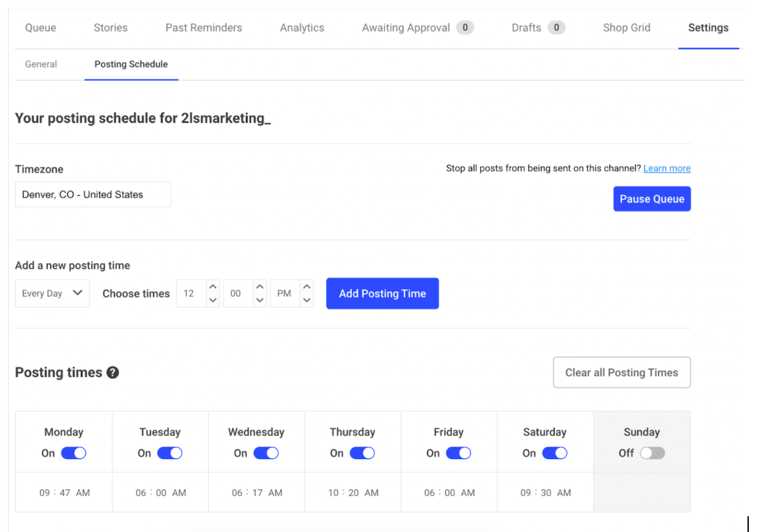Toggle off Thursday posting
The image size is (758, 532).
[x=362, y=453]
